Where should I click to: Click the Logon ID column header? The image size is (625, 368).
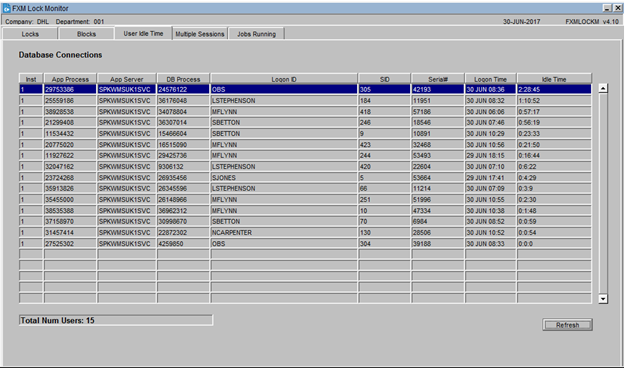click(284, 79)
